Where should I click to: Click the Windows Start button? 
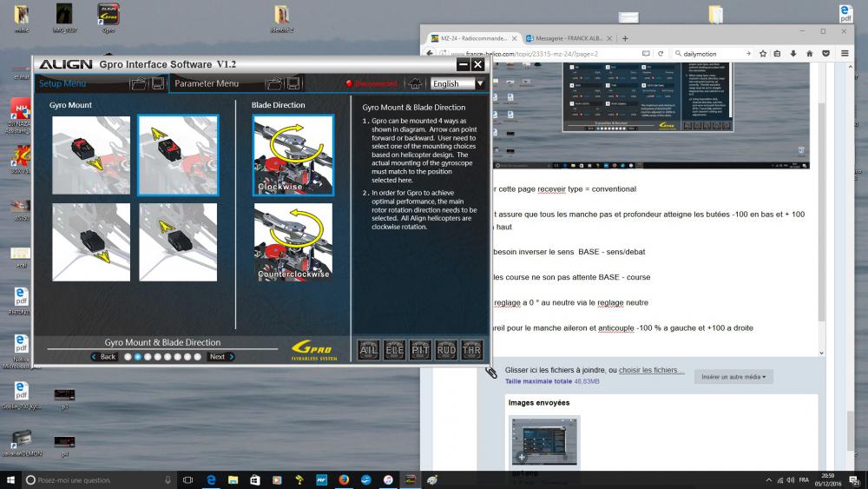(x=10, y=479)
